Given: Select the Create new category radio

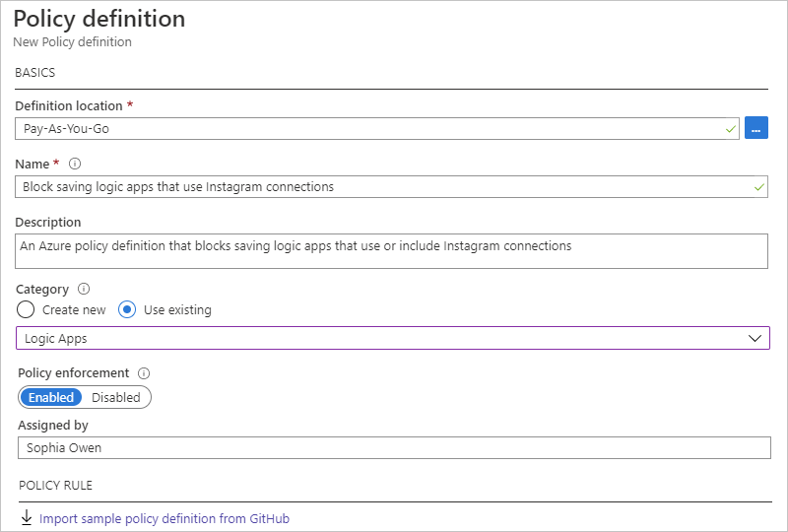Looking at the screenshot, I should click(x=27, y=309).
